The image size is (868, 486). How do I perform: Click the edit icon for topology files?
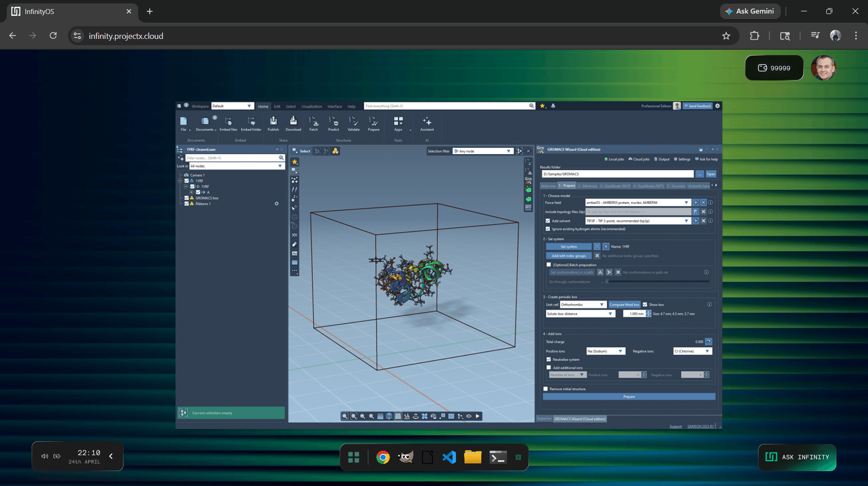tap(696, 212)
